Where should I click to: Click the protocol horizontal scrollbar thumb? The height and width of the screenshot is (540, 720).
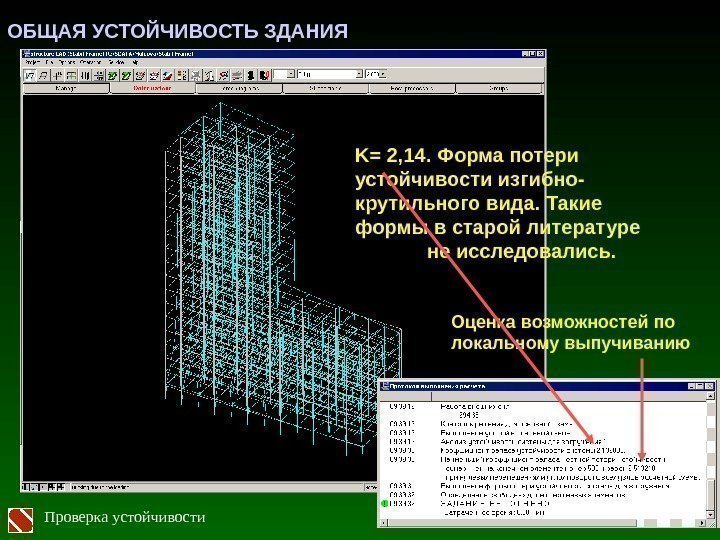pos(512,523)
